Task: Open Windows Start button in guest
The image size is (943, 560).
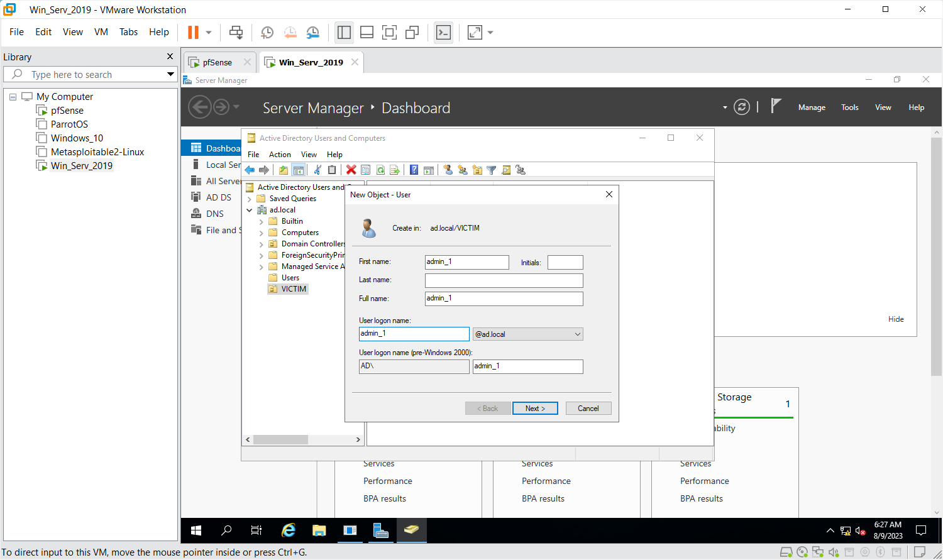Action: [196, 530]
